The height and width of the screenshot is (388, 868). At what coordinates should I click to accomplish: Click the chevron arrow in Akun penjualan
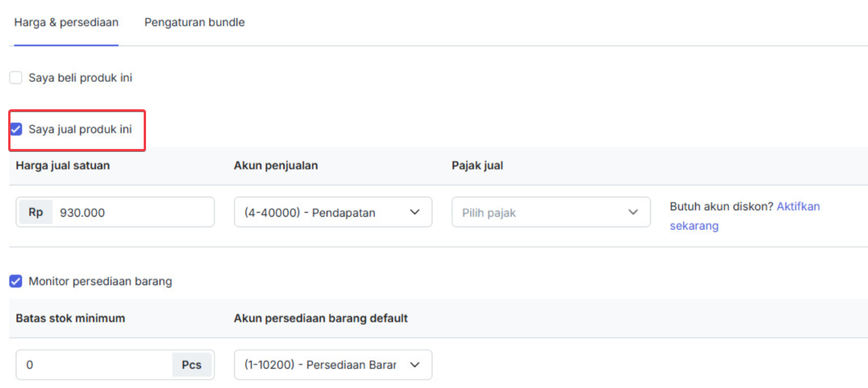(415, 212)
